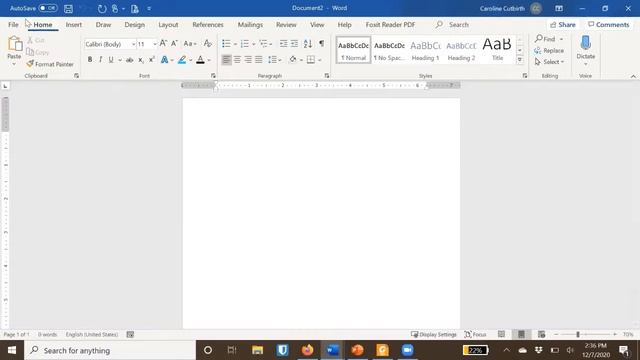Click the Multilevel List icon
The height and width of the screenshot is (360, 640).
(264, 43)
